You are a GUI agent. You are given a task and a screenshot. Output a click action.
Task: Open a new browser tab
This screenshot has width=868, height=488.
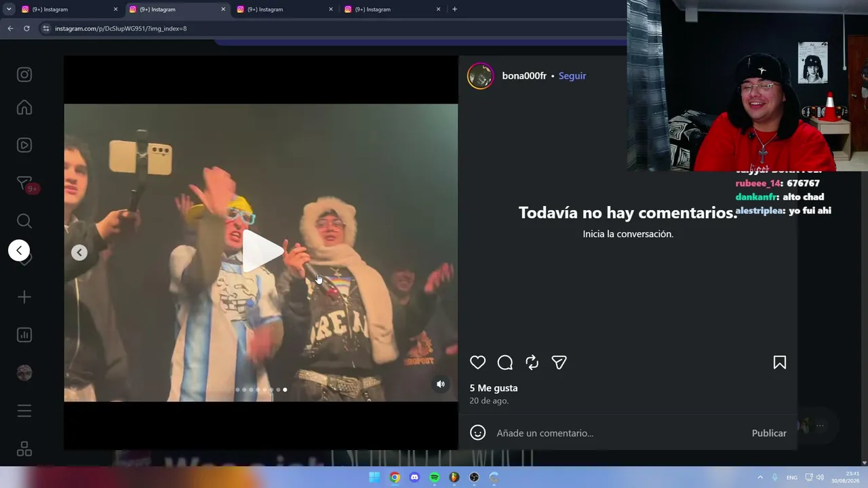click(454, 9)
